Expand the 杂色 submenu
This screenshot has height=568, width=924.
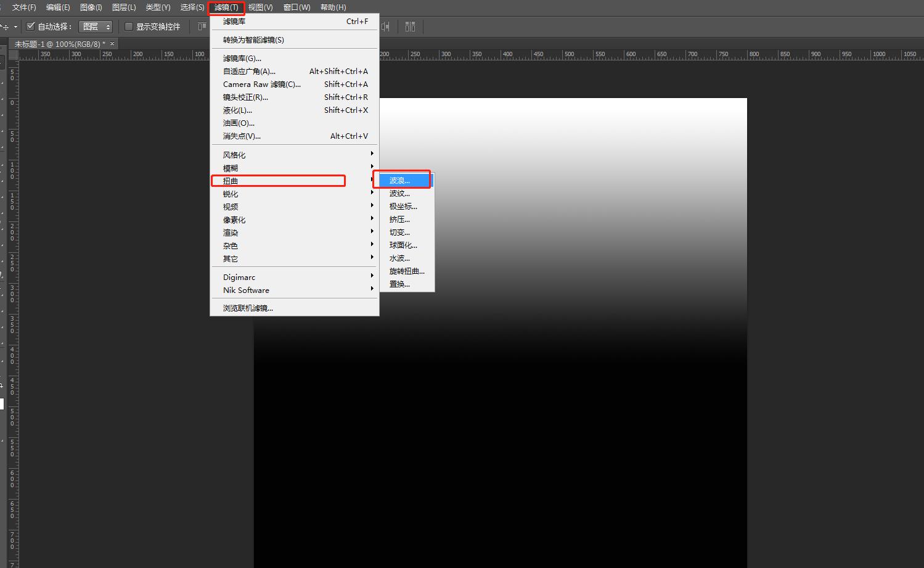295,246
